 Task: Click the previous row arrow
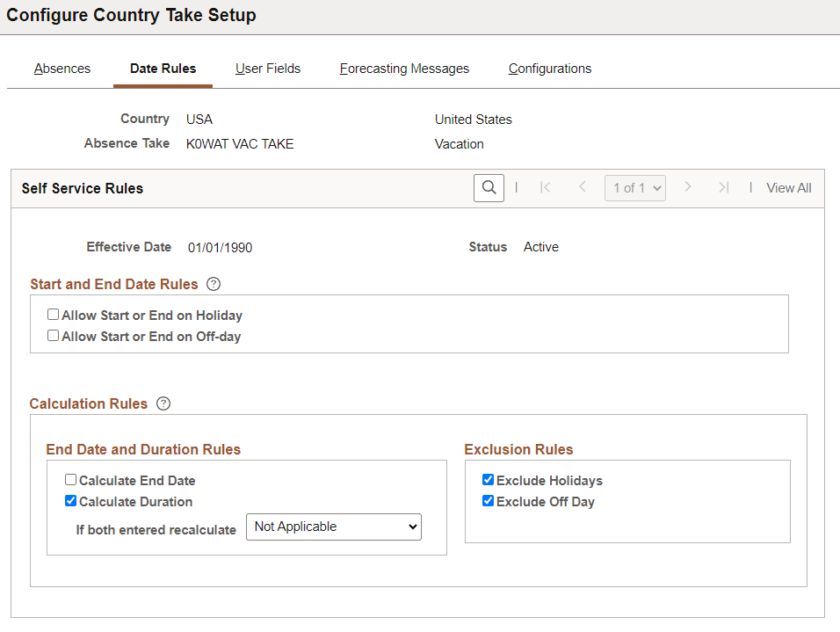pyautogui.click(x=582, y=187)
